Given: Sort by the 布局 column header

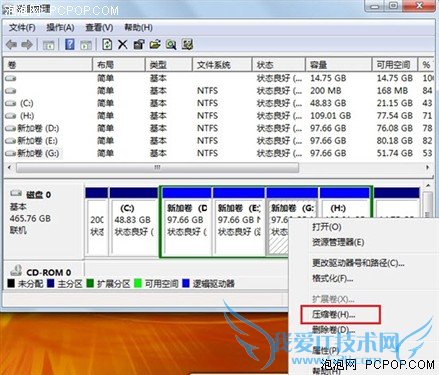Looking at the screenshot, I should (119, 65).
